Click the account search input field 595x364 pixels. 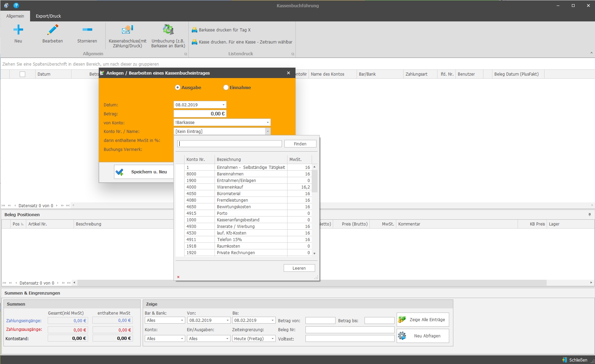229,144
